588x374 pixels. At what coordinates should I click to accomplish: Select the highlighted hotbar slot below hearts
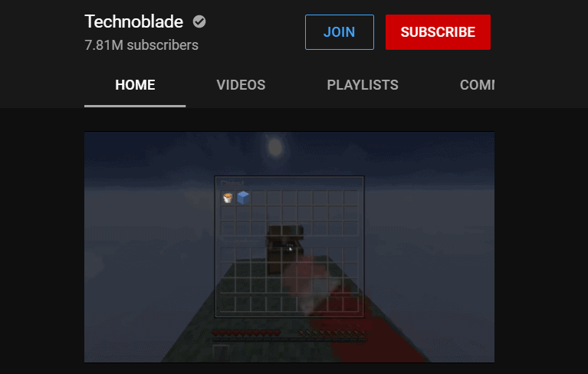pyautogui.click(x=220, y=353)
